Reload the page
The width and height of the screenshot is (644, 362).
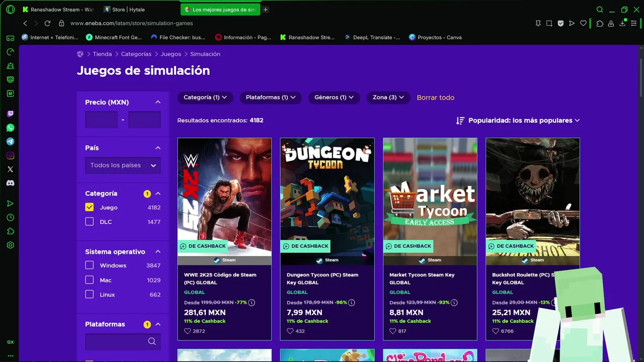(47, 23)
